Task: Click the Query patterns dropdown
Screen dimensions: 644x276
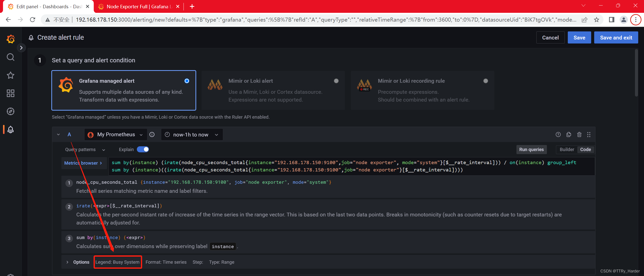Action: 84,149
